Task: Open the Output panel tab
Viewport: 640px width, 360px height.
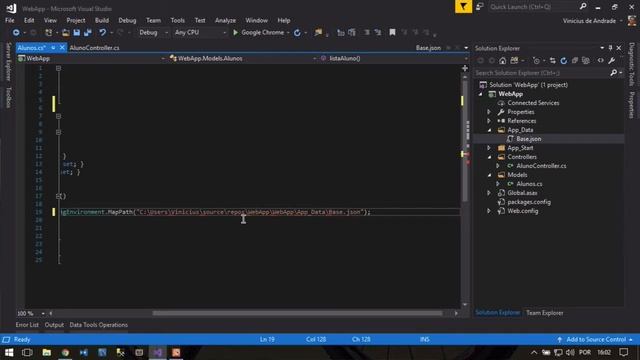Action: point(54,325)
